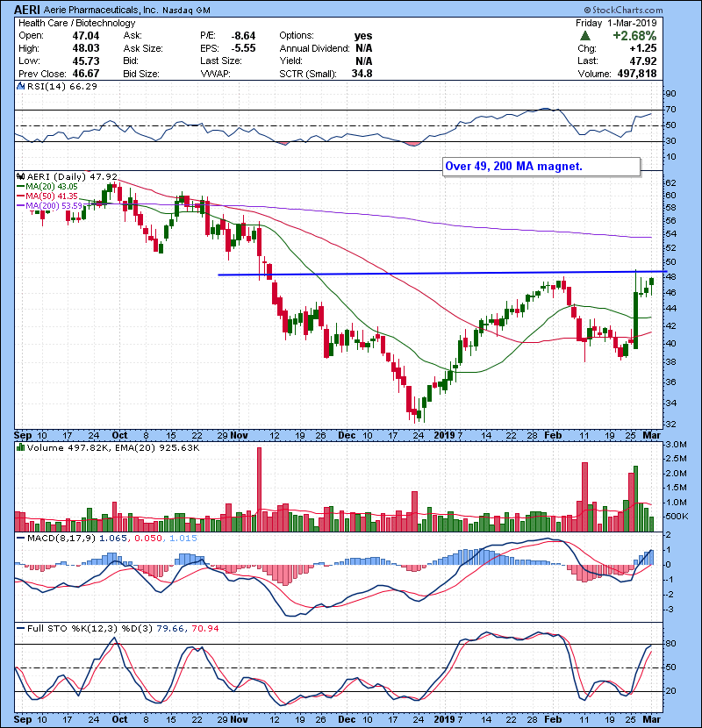The height and width of the screenshot is (728, 702).
Task: Click the date Friday 1-Mar-2019
Action: pyautogui.click(x=616, y=23)
